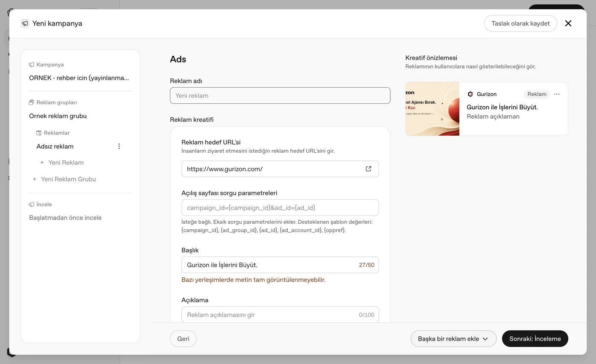The height and width of the screenshot is (364, 596).
Task: Expand the Başka bir reklam ekle dropdown
Action: (x=453, y=339)
